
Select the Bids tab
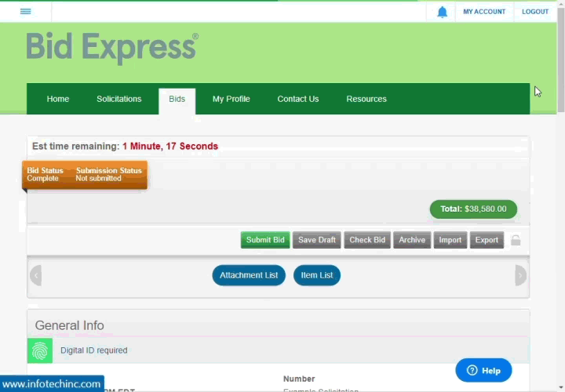click(x=177, y=101)
